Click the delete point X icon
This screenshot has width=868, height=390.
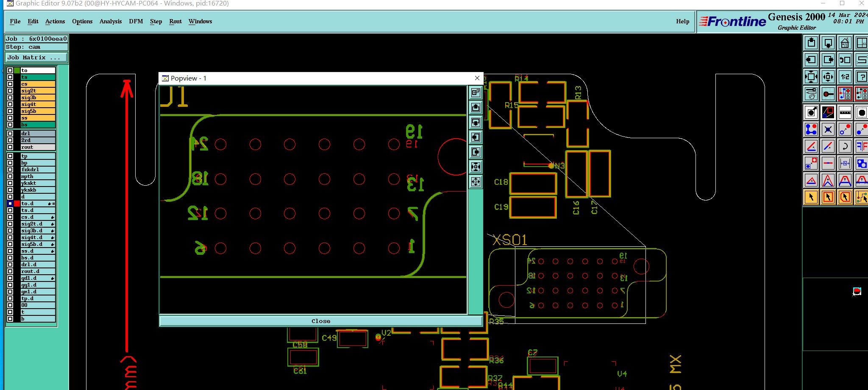[x=828, y=129]
